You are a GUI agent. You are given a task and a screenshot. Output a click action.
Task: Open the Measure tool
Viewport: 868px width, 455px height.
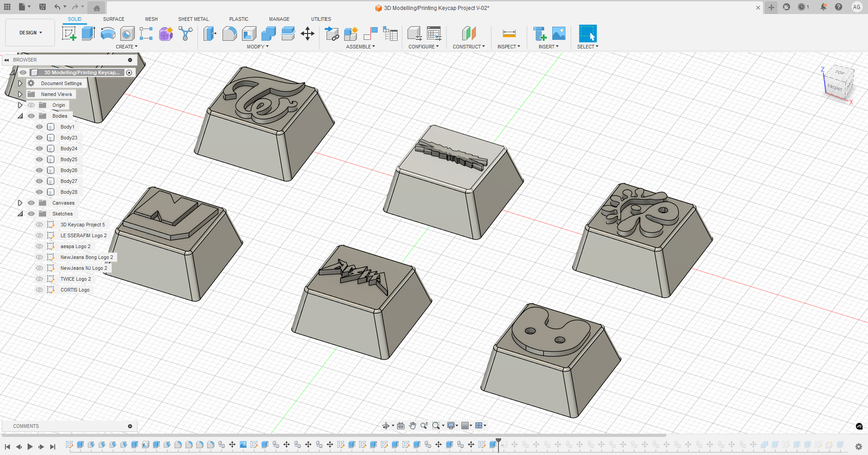509,34
